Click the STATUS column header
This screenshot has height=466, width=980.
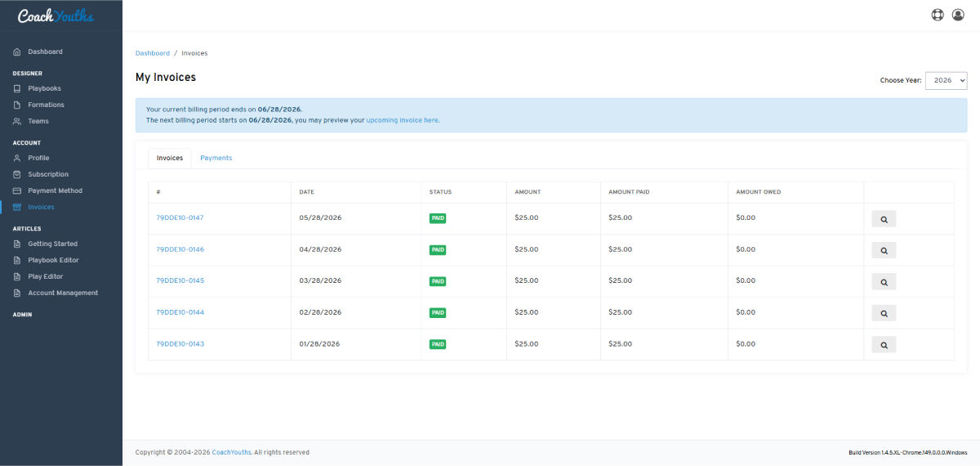[x=440, y=192]
